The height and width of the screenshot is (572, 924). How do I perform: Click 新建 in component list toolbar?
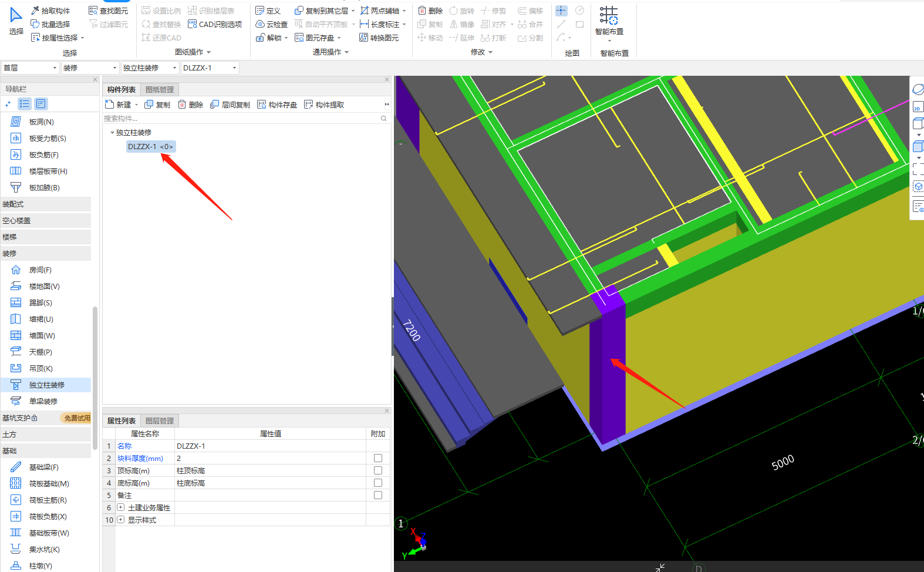coord(118,105)
